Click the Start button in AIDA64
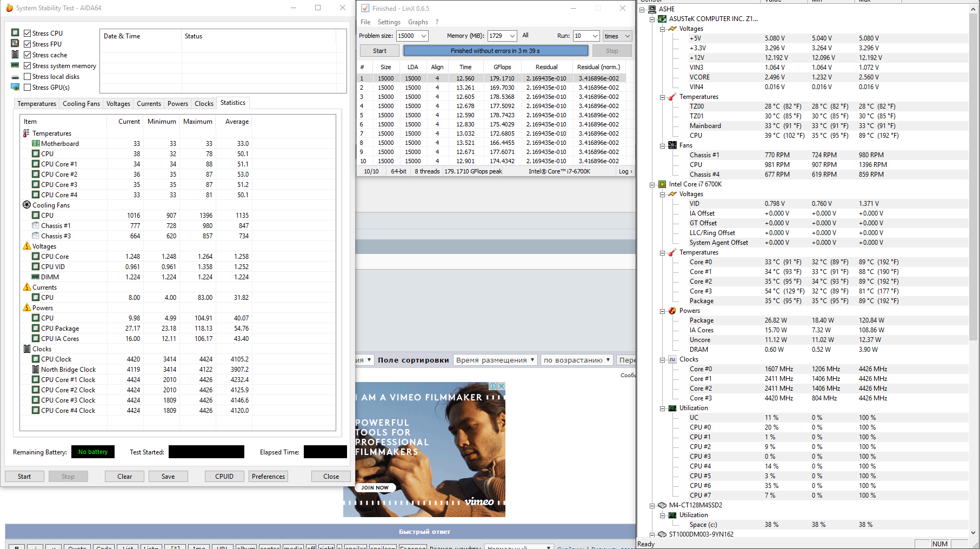 [x=24, y=476]
